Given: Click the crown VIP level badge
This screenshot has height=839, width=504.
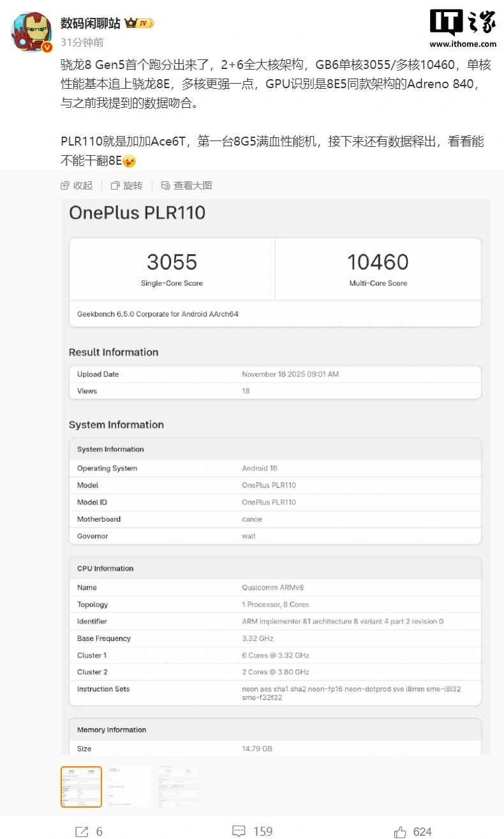Looking at the screenshot, I should coord(140,24).
